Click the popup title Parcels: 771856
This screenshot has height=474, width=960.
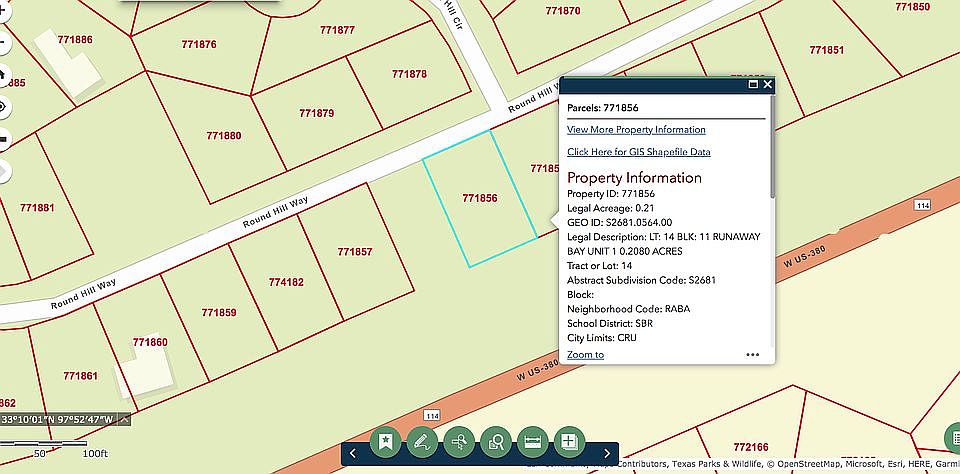click(602, 108)
